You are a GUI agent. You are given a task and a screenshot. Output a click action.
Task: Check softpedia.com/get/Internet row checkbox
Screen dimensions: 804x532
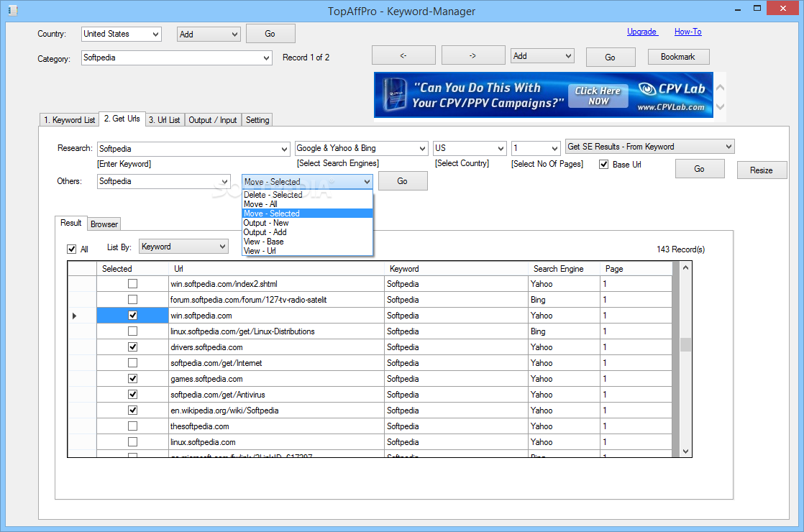pos(133,363)
